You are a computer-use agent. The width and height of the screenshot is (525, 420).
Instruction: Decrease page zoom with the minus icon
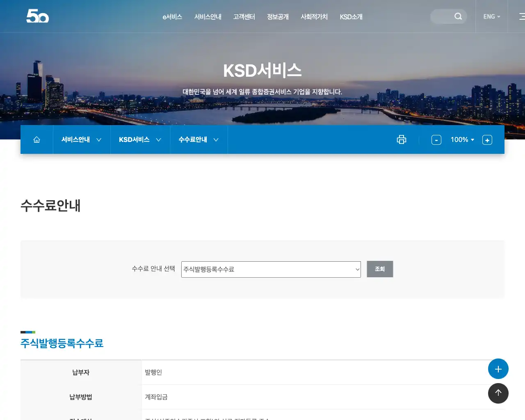pos(436,140)
